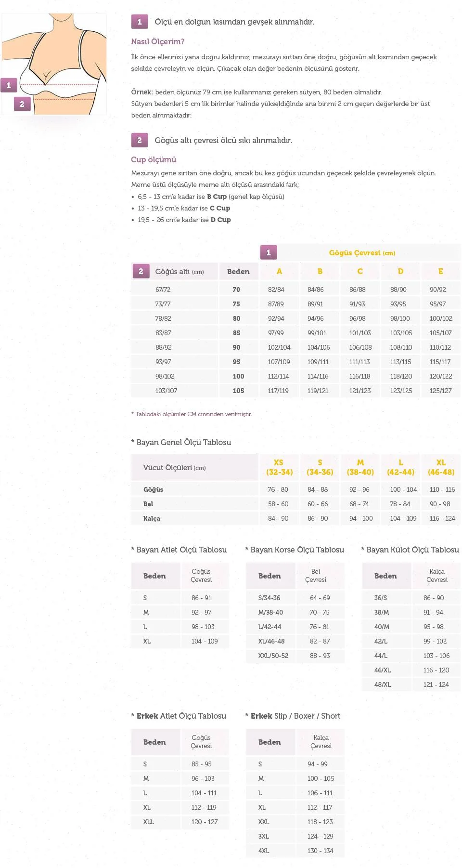Click the XXL/50-52 row in Korse table

(x=273, y=656)
